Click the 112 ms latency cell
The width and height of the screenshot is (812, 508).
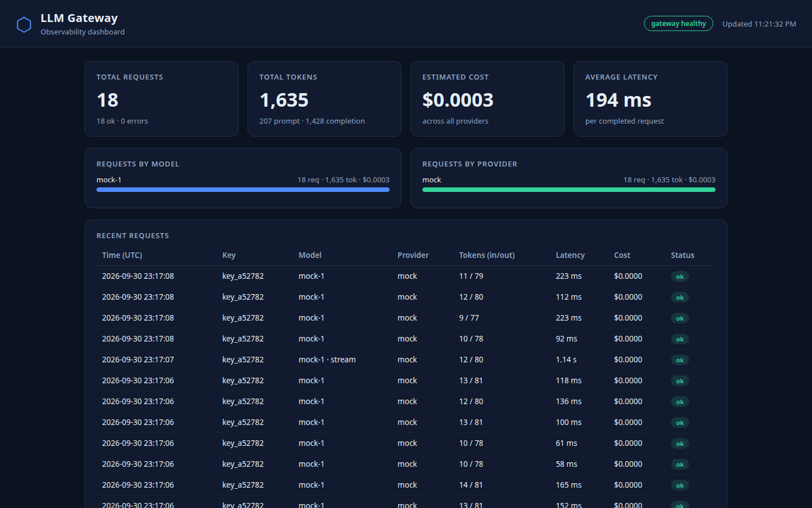[x=568, y=297]
